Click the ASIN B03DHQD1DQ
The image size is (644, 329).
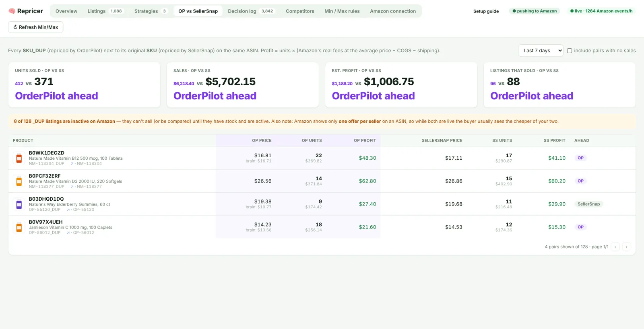click(46, 199)
